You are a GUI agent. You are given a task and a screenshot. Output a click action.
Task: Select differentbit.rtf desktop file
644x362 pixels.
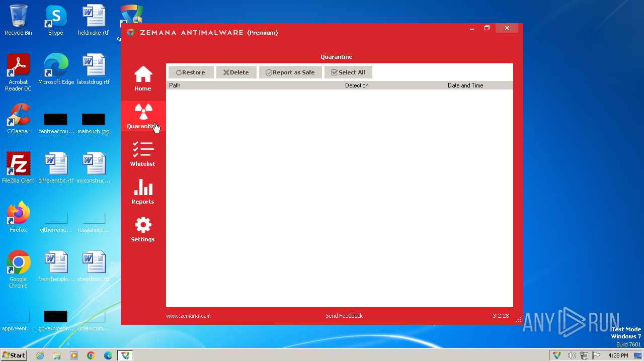(56, 168)
